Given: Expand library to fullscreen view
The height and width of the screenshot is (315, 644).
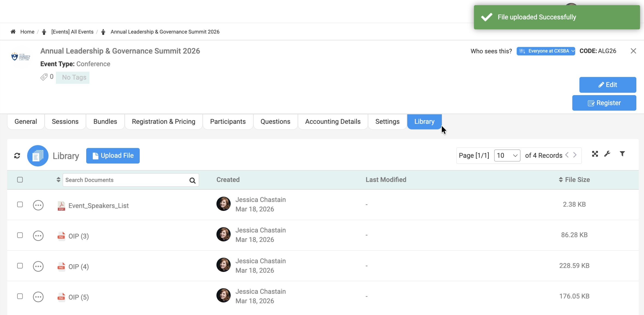Looking at the screenshot, I should tap(595, 154).
